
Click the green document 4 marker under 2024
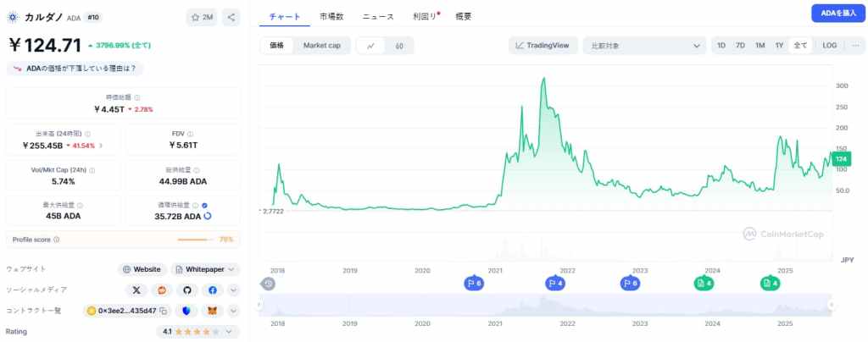tap(704, 284)
